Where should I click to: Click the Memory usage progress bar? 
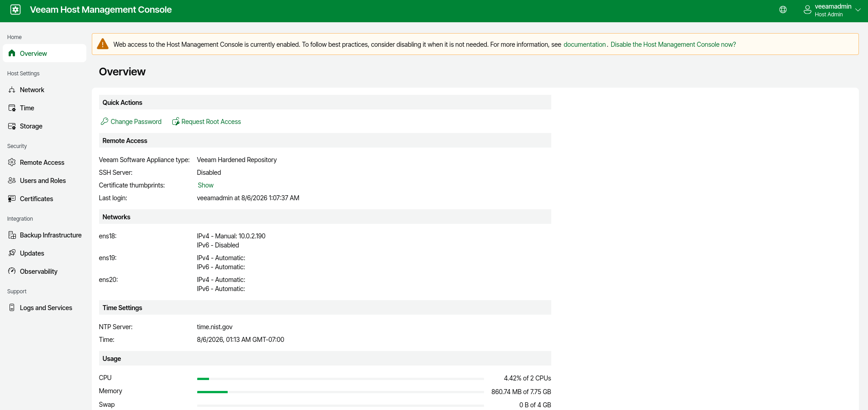(x=340, y=392)
